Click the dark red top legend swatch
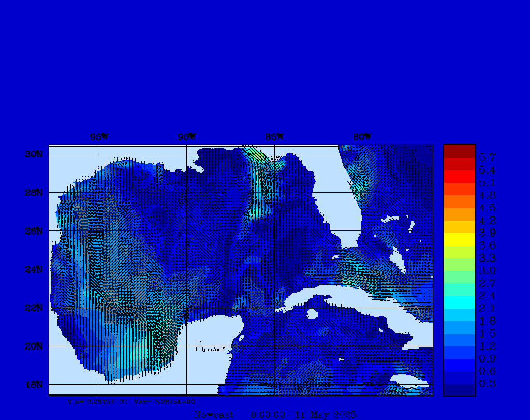 (x=459, y=151)
